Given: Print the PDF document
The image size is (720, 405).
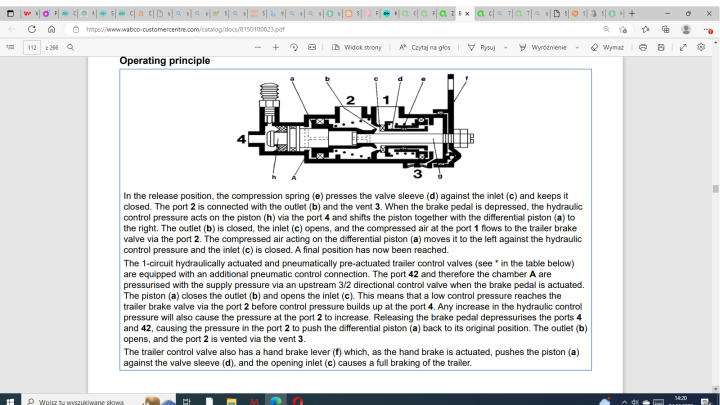Looking at the screenshot, I should coord(643,47).
